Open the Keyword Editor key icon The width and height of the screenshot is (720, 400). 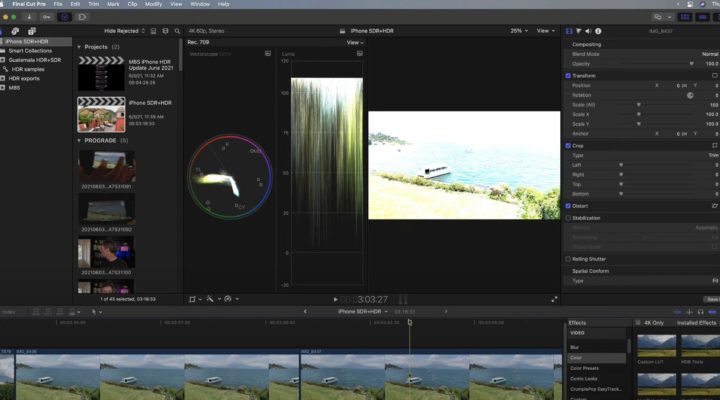46,17
